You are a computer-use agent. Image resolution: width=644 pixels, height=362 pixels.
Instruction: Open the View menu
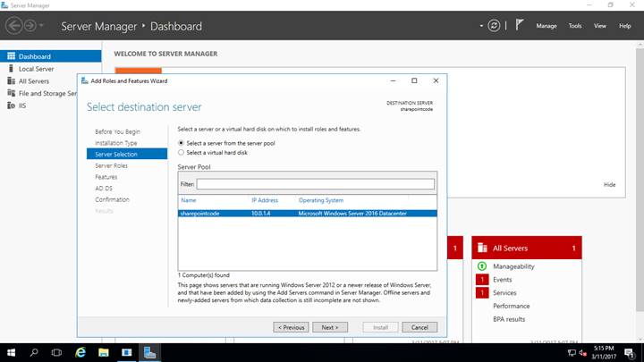tap(599, 26)
